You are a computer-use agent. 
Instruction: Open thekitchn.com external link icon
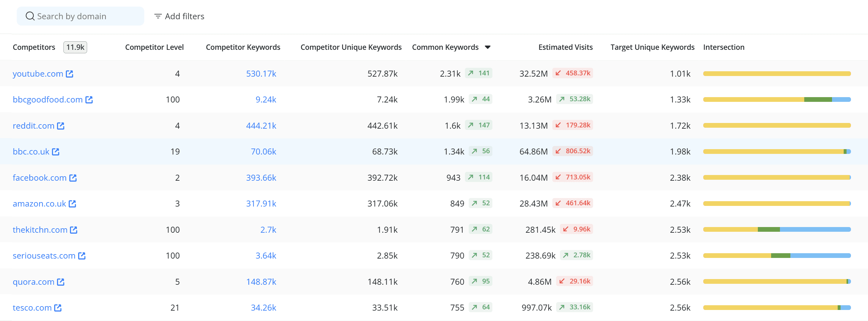pyautogui.click(x=74, y=230)
